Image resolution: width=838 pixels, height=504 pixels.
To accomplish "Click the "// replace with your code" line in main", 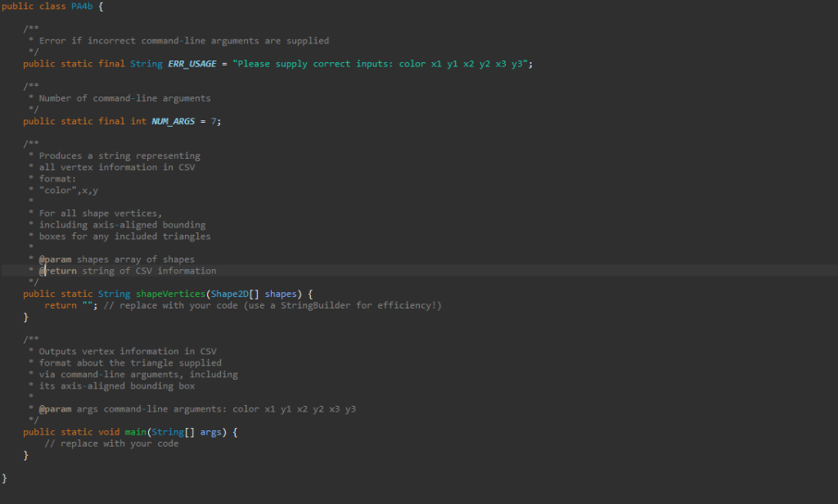I will click(111, 443).
